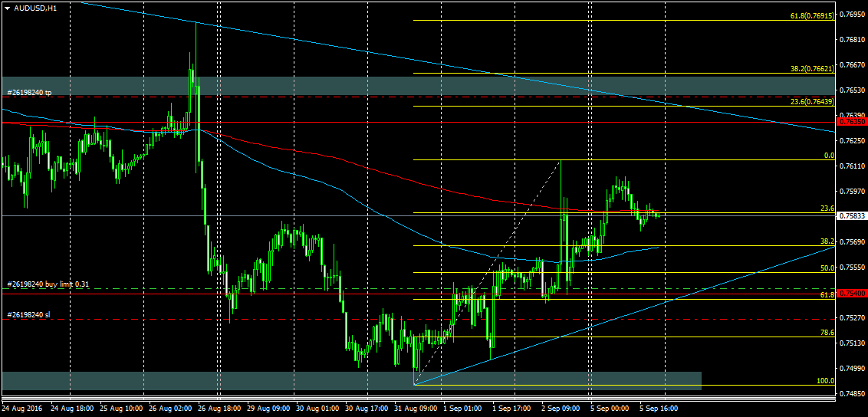
Task: Click the 1 Sep 01:00 time label
Action: click(463, 409)
